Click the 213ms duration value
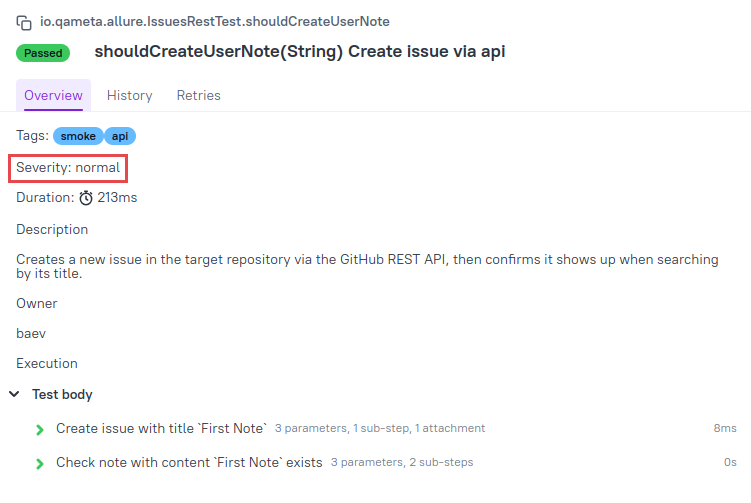The height and width of the screenshot is (503, 751). (117, 197)
